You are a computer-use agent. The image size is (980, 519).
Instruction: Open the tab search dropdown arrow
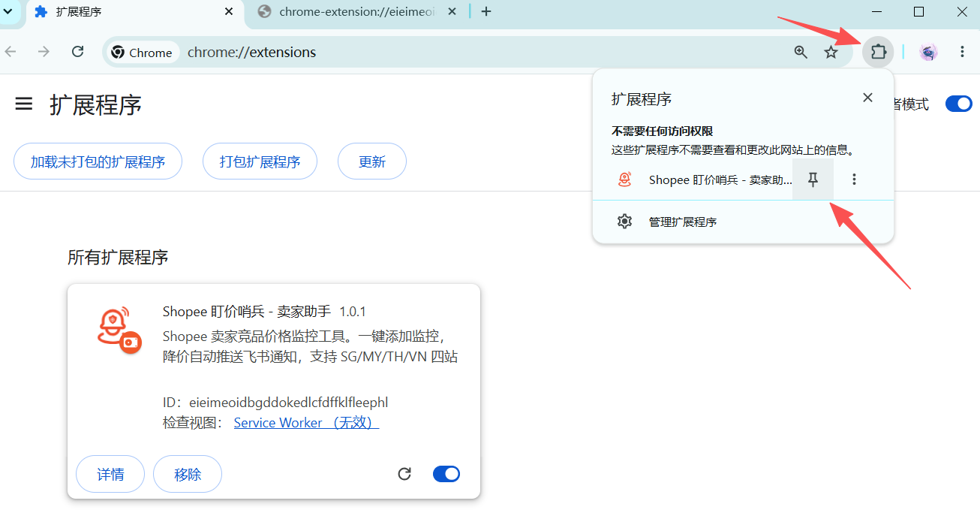pos(9,11)
